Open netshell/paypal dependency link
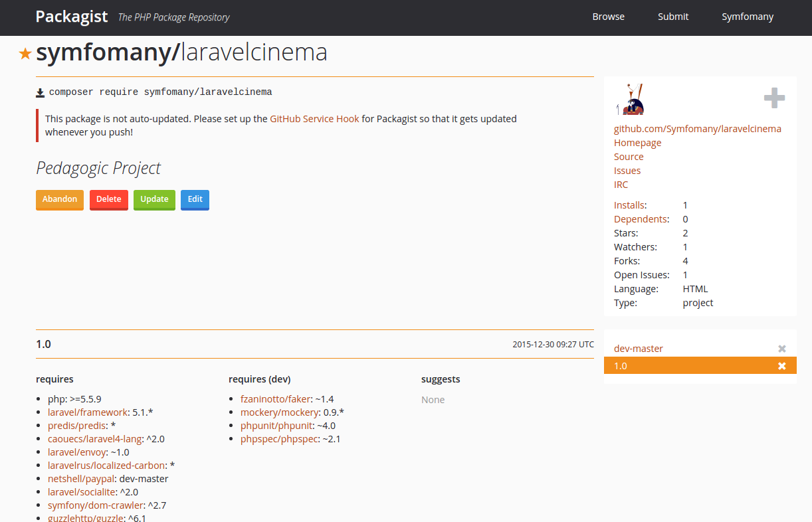Image resolution: width=812 pixels, height=522 pixels. click(82, 479)
